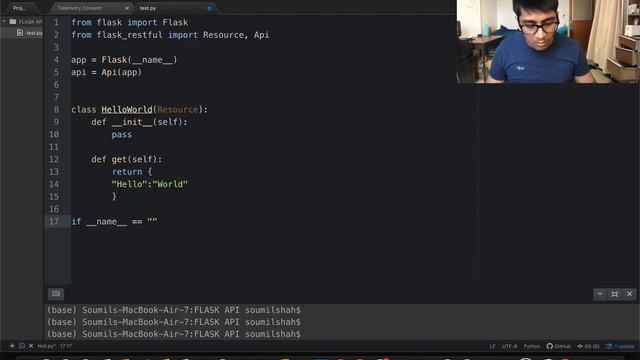Maximize the terminal panel
Image resolution: width=640 pixels, height=360 pixels.
[615, 294]
